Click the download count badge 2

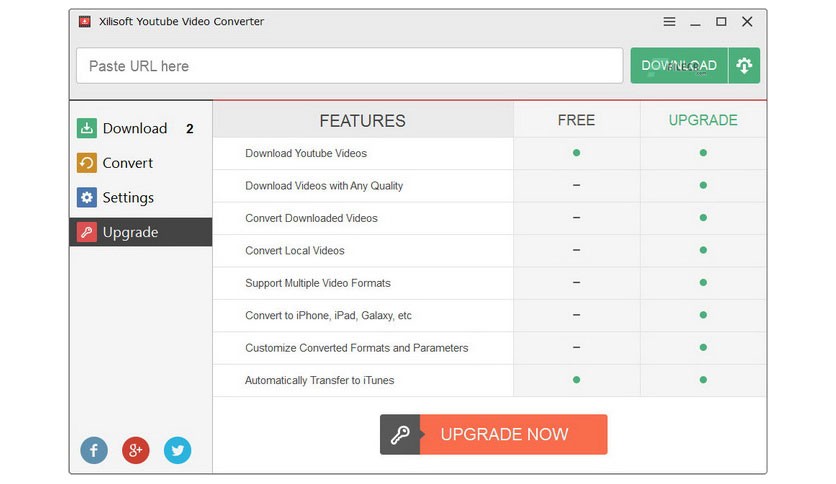tap(190, 129)
